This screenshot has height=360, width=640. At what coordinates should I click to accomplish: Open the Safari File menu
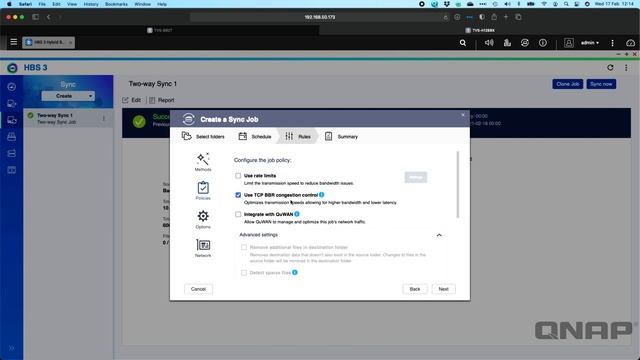coord(42,4)
